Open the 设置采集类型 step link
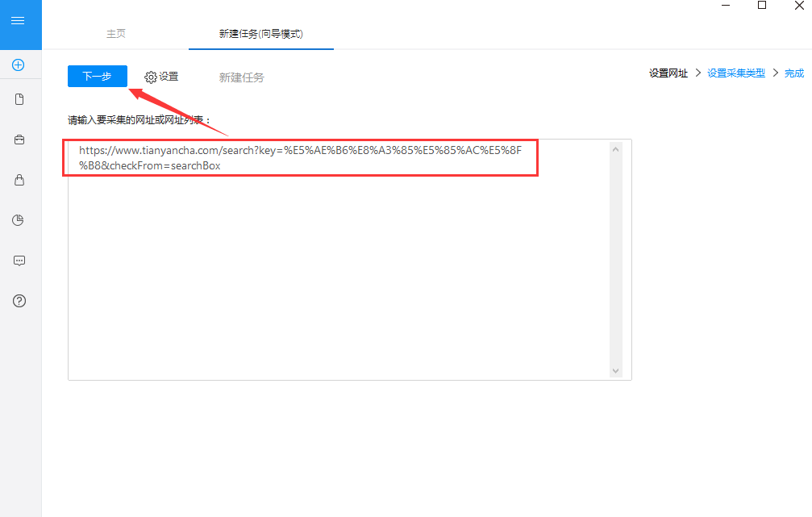 click(x=735, y=73)
